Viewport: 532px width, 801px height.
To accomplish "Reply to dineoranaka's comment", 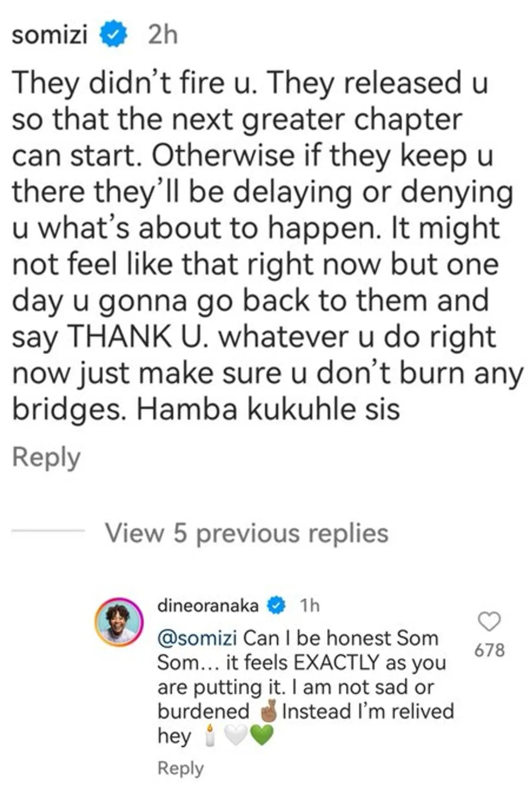I will (x=180, y=768).
